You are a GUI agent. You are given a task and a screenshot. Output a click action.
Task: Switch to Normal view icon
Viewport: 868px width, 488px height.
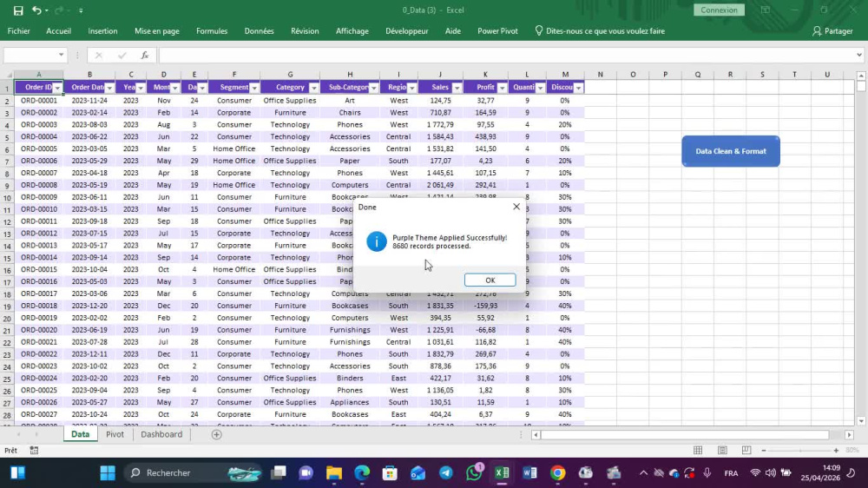tap(698, 451)
